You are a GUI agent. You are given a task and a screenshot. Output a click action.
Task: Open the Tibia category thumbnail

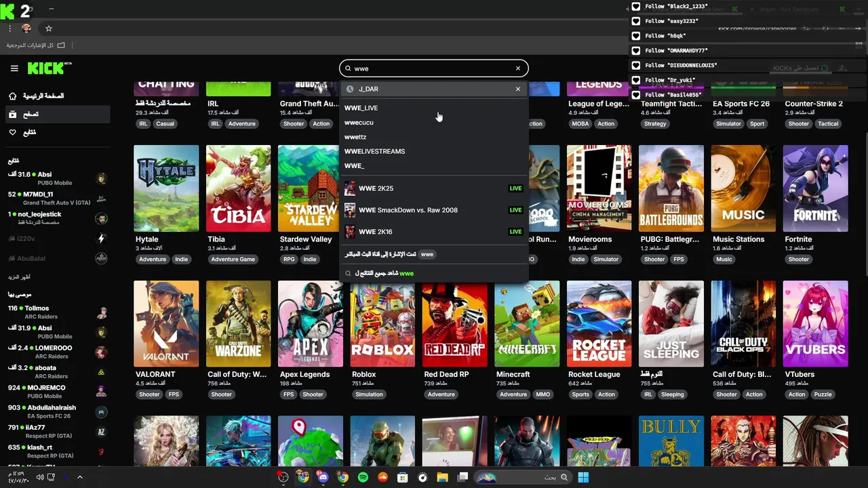238,188
